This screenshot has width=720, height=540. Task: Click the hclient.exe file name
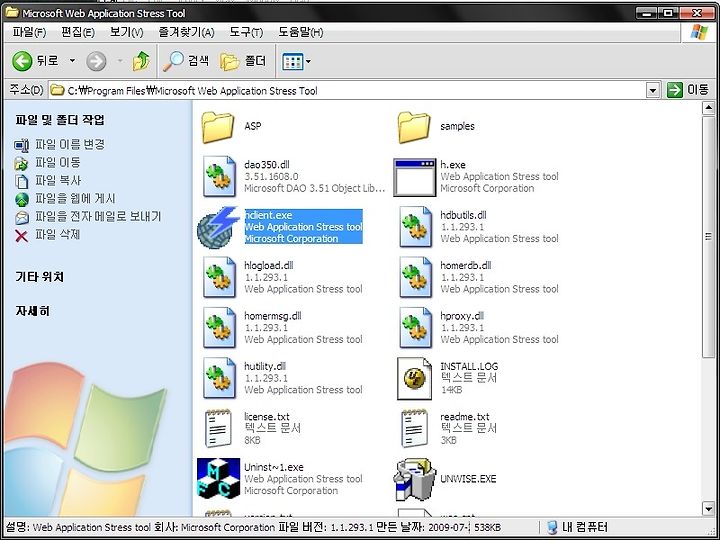point(268,215)
